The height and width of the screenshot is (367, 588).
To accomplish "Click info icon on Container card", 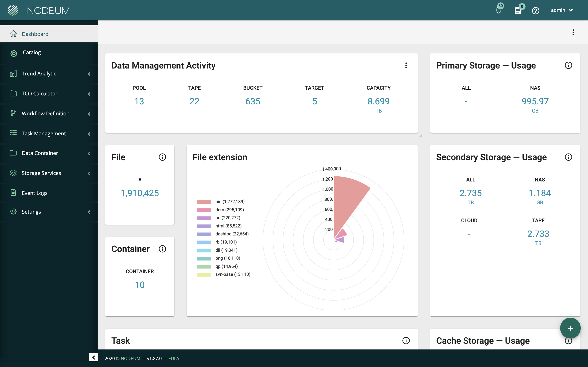I will click(x=162, y=249).
